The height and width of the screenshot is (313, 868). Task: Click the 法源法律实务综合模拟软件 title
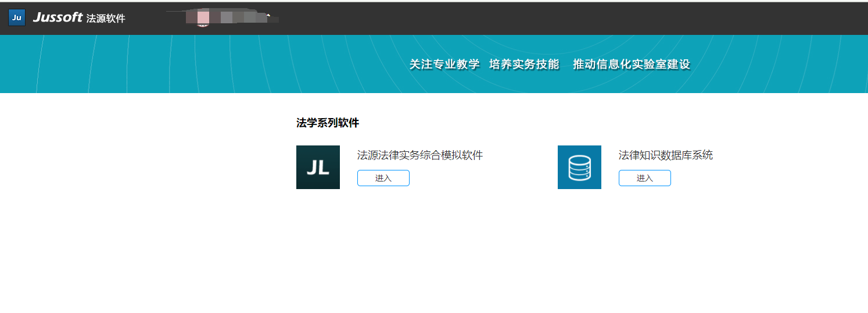click(x=420, y=155)
